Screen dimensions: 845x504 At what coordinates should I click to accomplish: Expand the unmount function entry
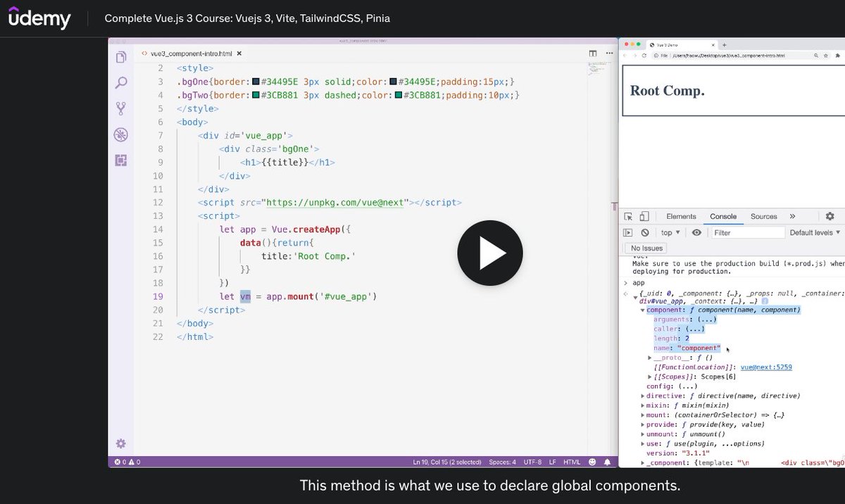(642, 434)
